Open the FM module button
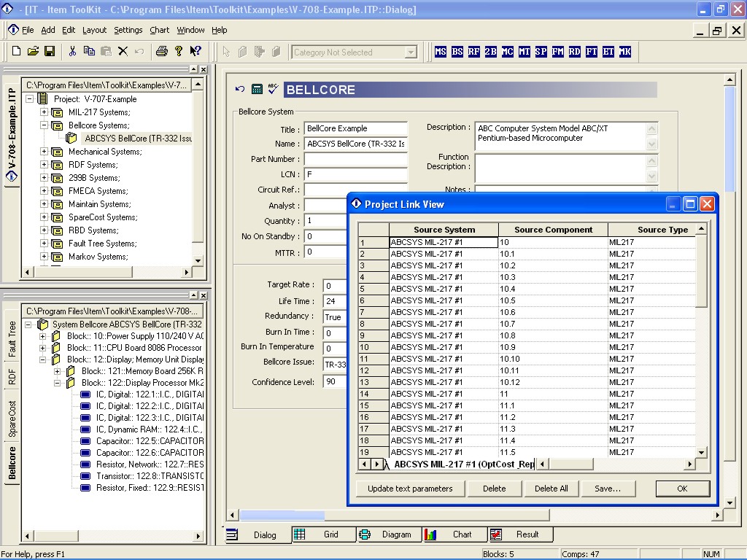 (x=558, y=52)
